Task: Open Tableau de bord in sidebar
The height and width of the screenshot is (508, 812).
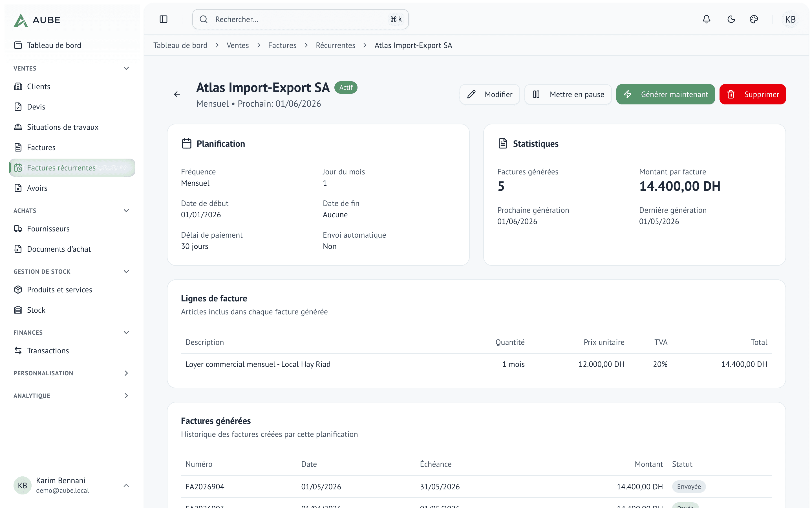Action: point(72,45)
